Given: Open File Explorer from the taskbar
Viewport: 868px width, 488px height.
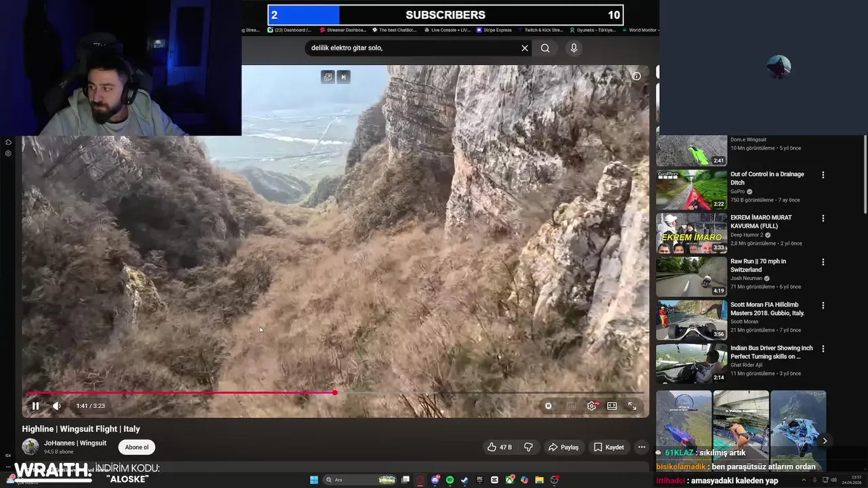Looking at the screenshot, I should [x=539, y=480].
